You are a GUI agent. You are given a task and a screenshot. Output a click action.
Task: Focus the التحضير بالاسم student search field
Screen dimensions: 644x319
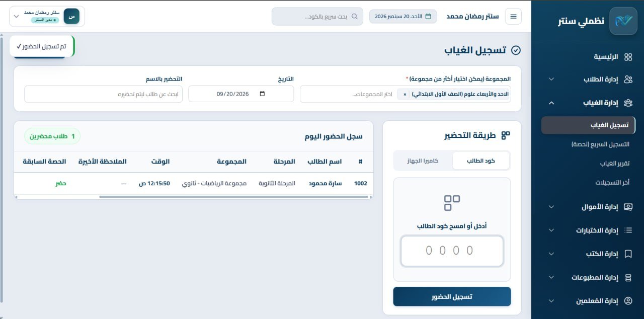pos(103,94)
